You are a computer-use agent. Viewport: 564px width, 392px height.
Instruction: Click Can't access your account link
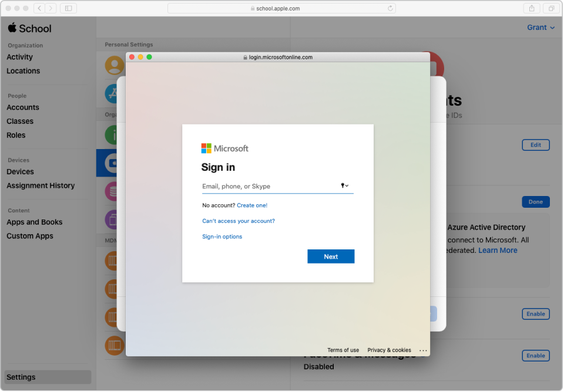tap(239, 221)
